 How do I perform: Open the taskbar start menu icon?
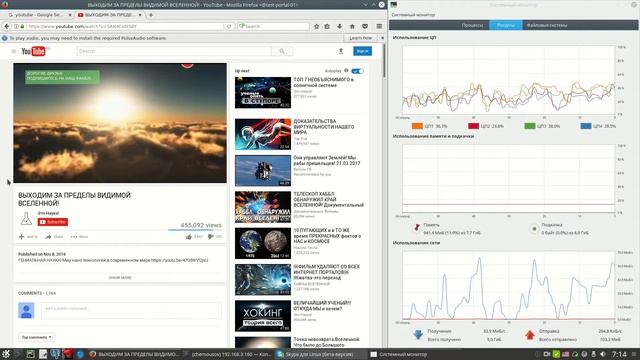click(x=6, y=354)
